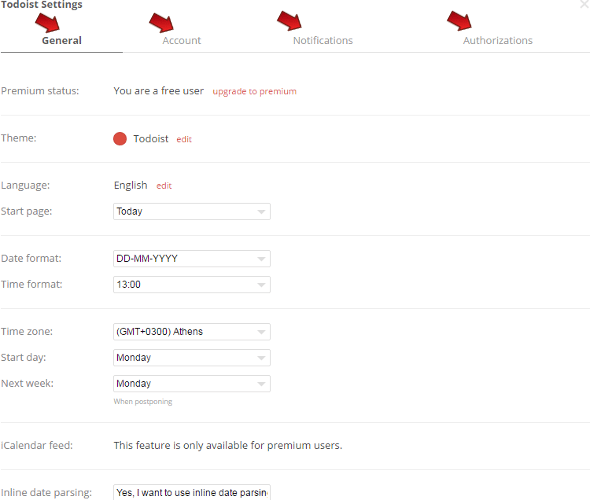Viewport: 590px width, 500px height.
Task: Click the 'Todoist Settings' title
Action: tap(42, 5)
